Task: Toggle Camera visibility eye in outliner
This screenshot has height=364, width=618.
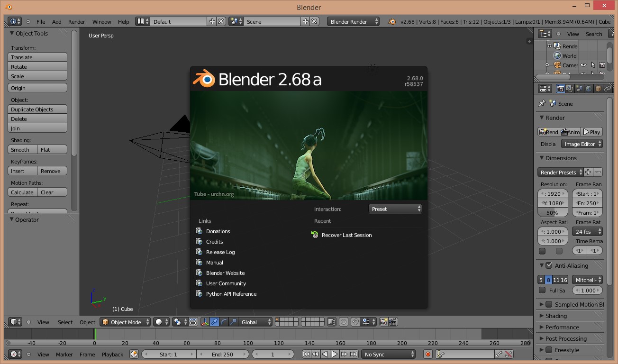Action: tap(583, 65)
